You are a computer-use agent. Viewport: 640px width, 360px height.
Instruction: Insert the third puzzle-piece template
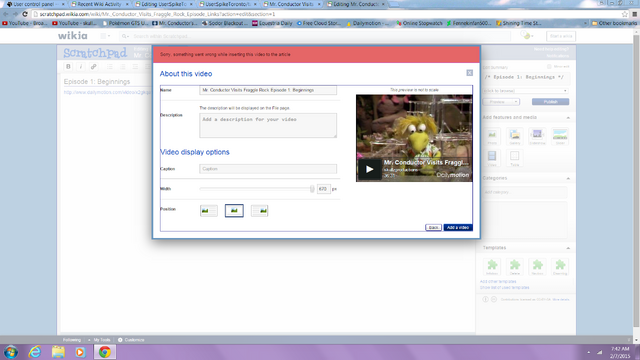point(537,267)
